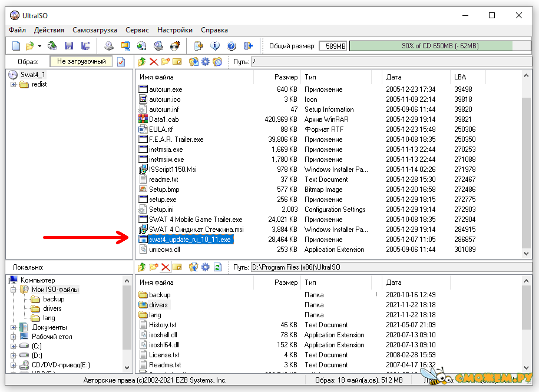The width and height of the screenshot is (539, 392).
Task: Expand the redist folder in the image tree
Action: click(13, 84)
